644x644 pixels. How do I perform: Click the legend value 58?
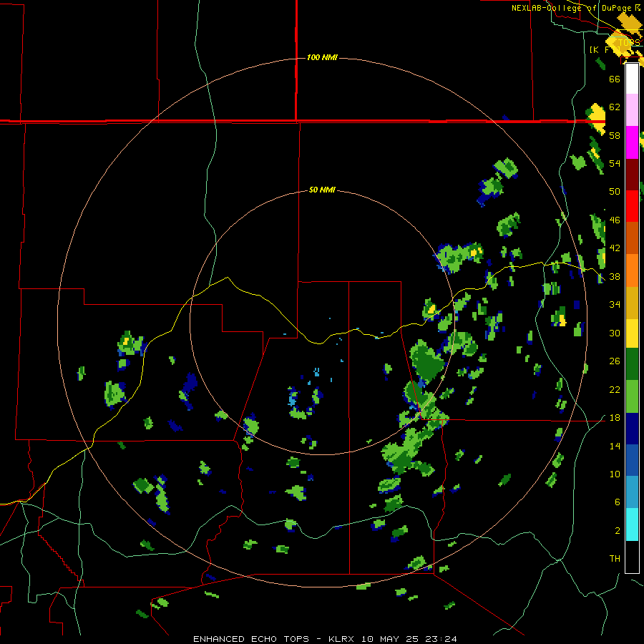pos(615,135)
